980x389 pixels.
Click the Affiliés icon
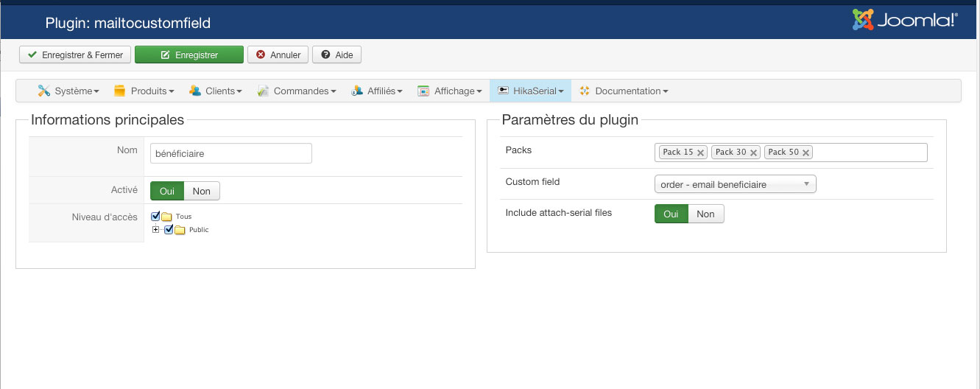pyautogui.click(x=357, y=91)
